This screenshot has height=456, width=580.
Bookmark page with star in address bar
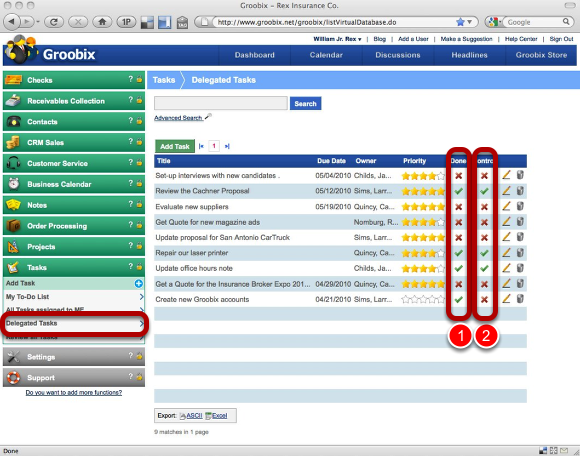point(460,22)
